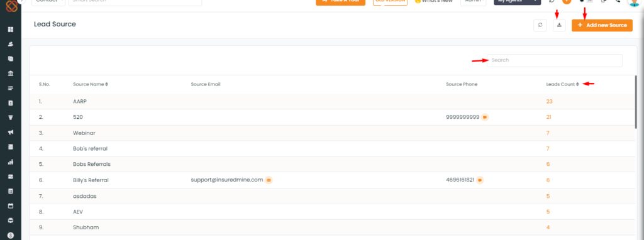
Task: Click the table's vertical scrollbar
Action: [636, 102]
